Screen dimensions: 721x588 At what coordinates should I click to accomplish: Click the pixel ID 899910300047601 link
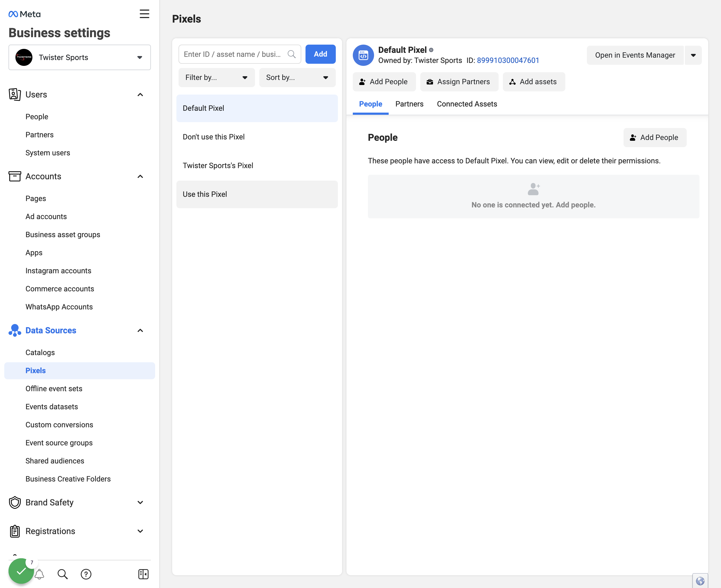508,60
